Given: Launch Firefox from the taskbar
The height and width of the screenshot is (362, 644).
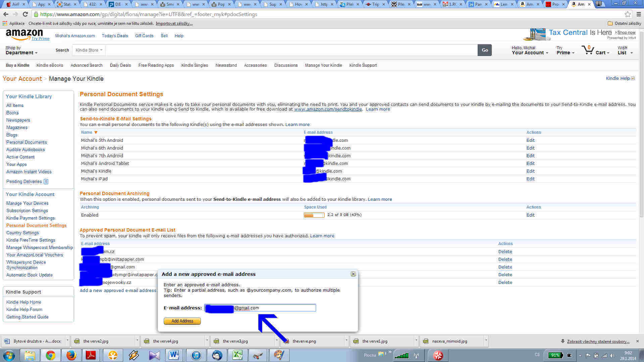Looking at the screenshot, I should [71, 355].
